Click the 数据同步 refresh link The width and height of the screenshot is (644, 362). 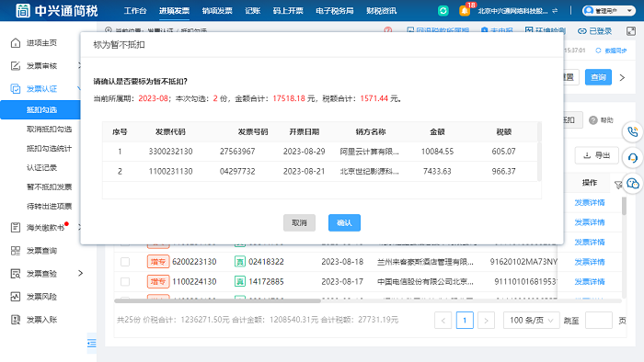click(611, 51)
